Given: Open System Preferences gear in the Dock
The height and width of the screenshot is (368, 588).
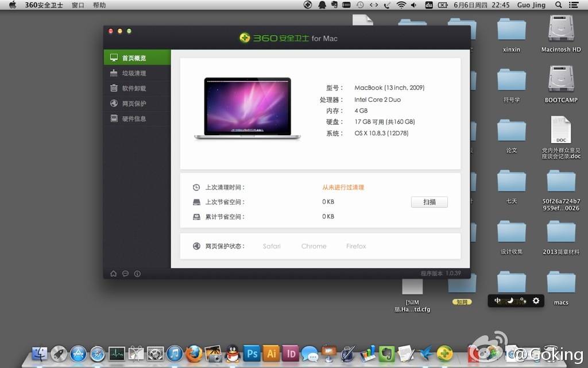Looking at the screenshot, I should coord(155,354).
